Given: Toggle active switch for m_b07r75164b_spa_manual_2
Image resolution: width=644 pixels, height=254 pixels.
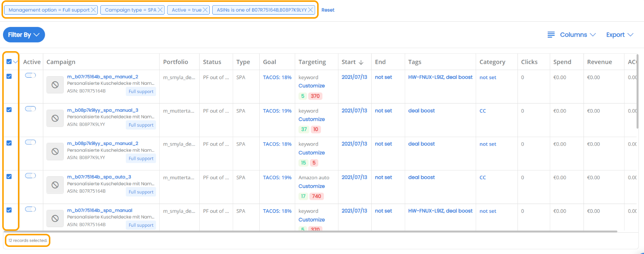Looking at the screenshot, I should pos(30,75).
